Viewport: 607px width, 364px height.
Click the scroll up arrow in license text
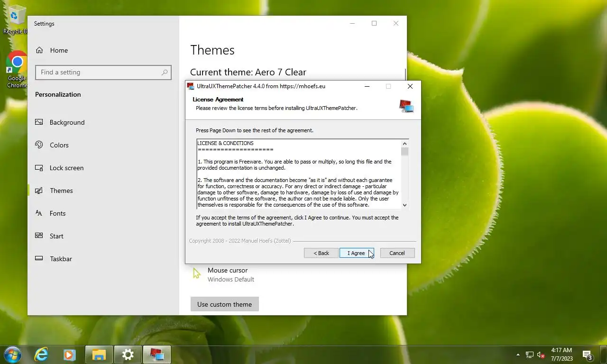click(405, 144)
